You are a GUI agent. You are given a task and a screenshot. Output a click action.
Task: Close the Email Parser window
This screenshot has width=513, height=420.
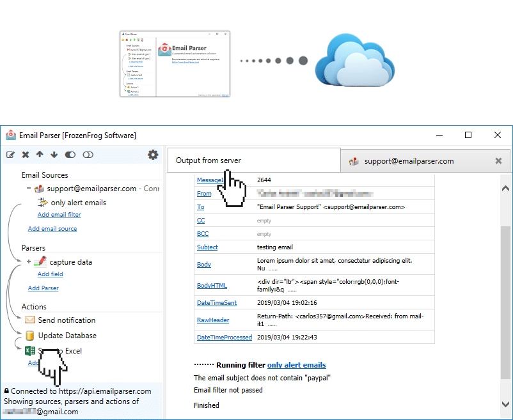[x=498, y=135]
